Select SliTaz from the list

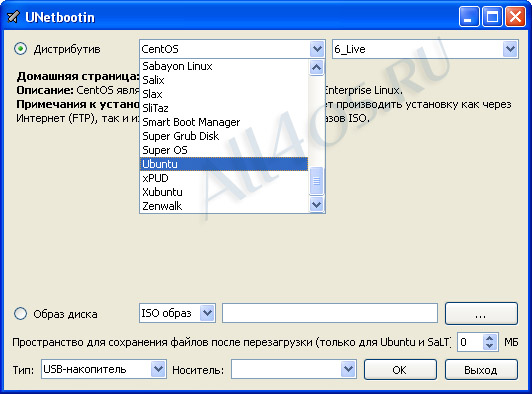[224, 108]
